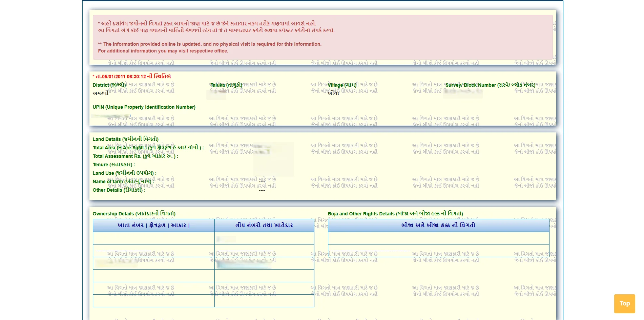Click the ખાતા નંબર | ક્ષેત્રફળ | આકાર column header
Screen dimensions: 644x320
pyautogui.click(x=153, y=225)
